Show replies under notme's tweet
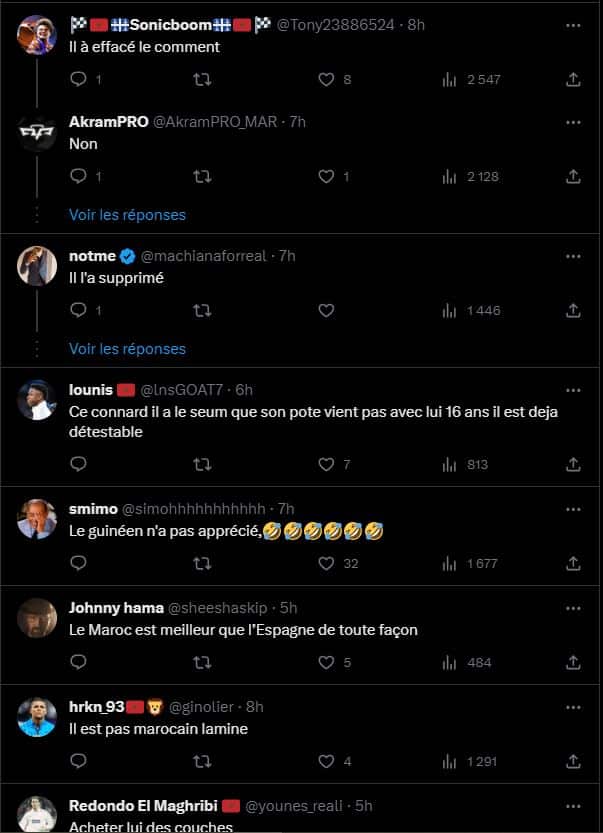 point(127,349)
